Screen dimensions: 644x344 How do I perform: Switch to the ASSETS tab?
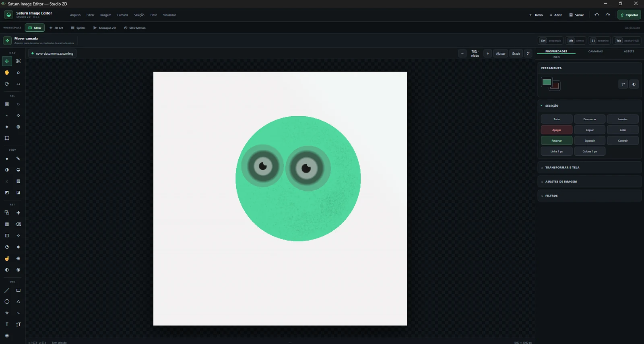point(629,51)
